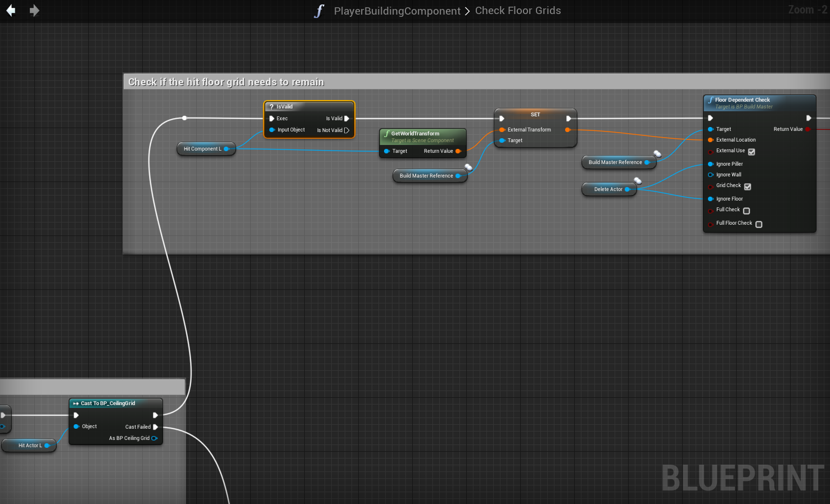Click the Is Valid exec output pin
The image size is (830, 504).
coord(346,119)
